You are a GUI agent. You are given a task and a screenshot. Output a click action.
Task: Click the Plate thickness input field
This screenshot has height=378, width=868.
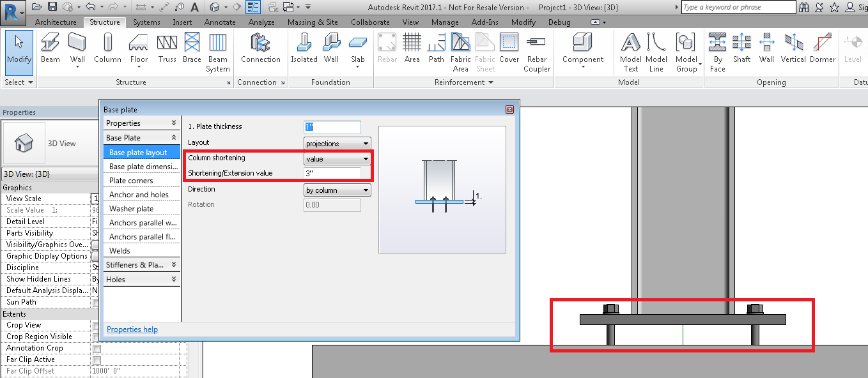tap(332, 127)
